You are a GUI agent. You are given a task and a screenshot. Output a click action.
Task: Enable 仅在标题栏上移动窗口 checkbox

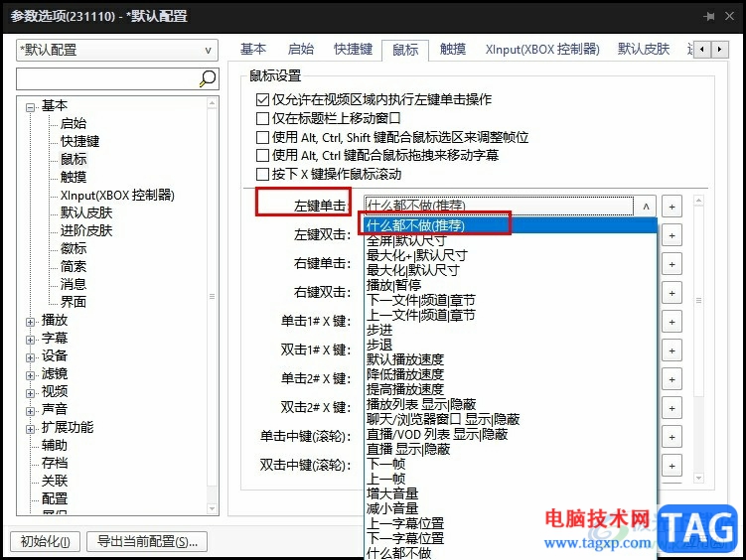click(262, 118)
